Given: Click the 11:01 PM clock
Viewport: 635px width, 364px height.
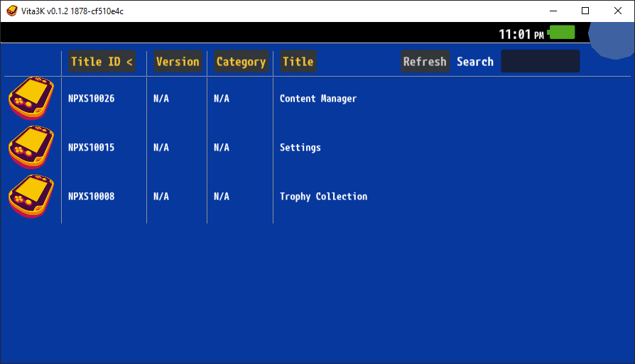Looking at the screenshot, I should click(521, 34).
